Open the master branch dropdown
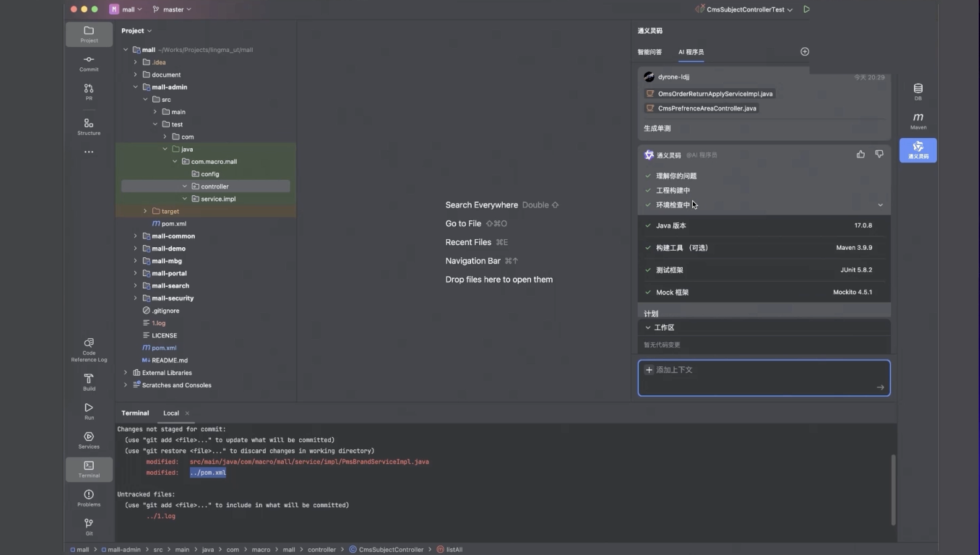980x555 pixels. (x=173, y=9)
